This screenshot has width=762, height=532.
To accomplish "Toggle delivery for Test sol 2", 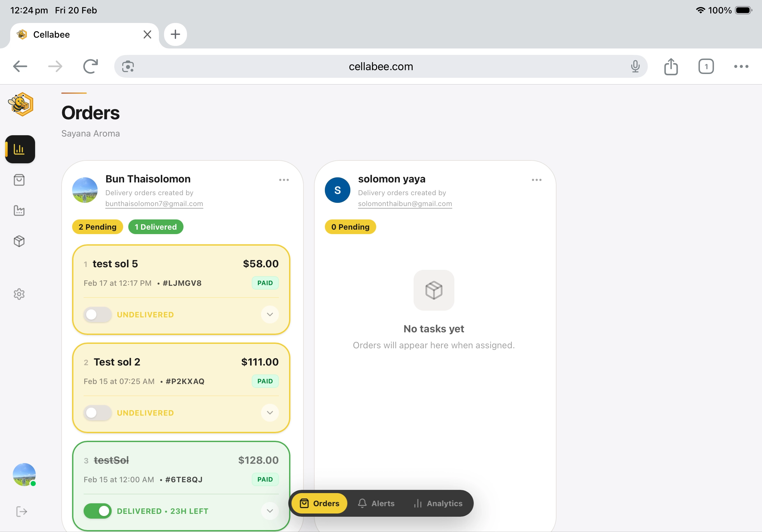I will (x=97, y=413).
